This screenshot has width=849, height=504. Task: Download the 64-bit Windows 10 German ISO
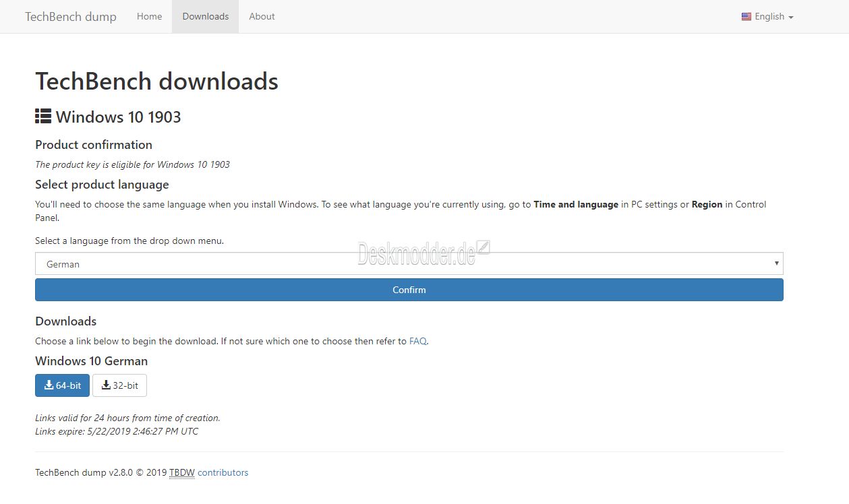(62, 385)
